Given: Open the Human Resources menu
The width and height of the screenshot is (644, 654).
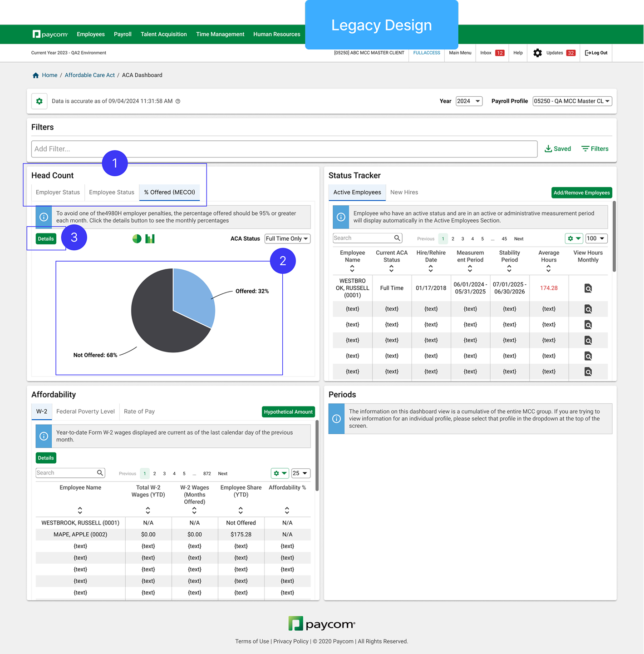Looking at the screenshot, I should (277, 35).
